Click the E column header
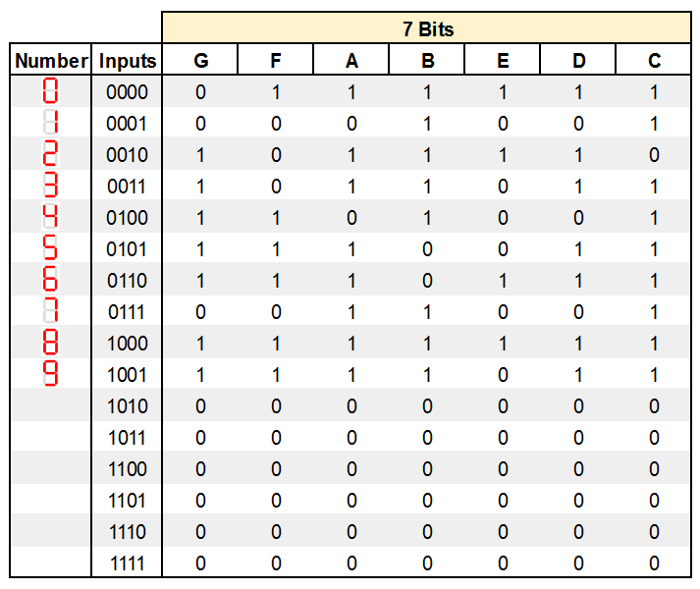This screenshot has height=589, width=700. tap(504, 61)
